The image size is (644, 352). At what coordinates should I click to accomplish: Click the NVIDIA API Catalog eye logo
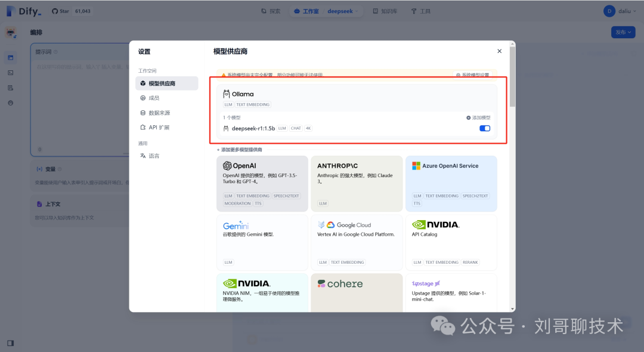419,225
